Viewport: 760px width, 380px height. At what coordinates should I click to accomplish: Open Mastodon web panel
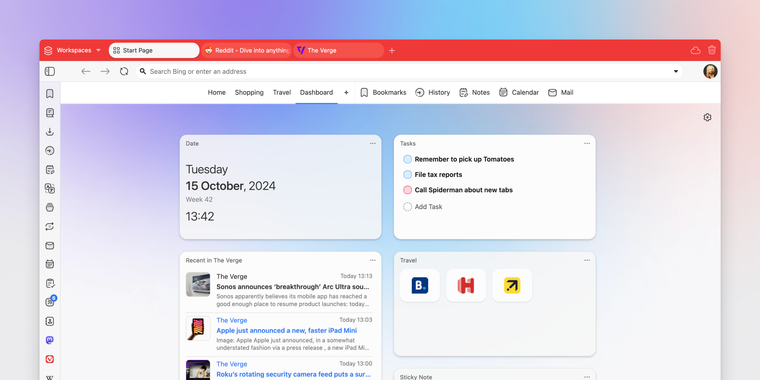coord(50,340)
